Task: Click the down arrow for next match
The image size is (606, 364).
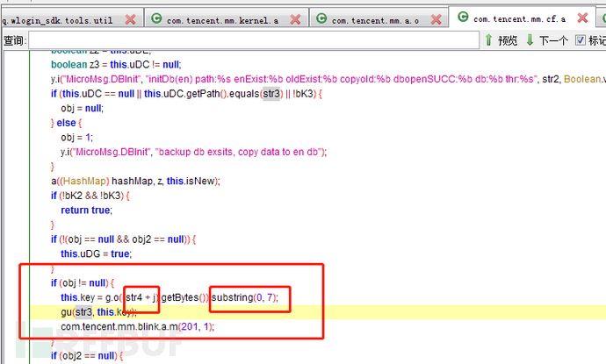Action: tap(530, 39)
